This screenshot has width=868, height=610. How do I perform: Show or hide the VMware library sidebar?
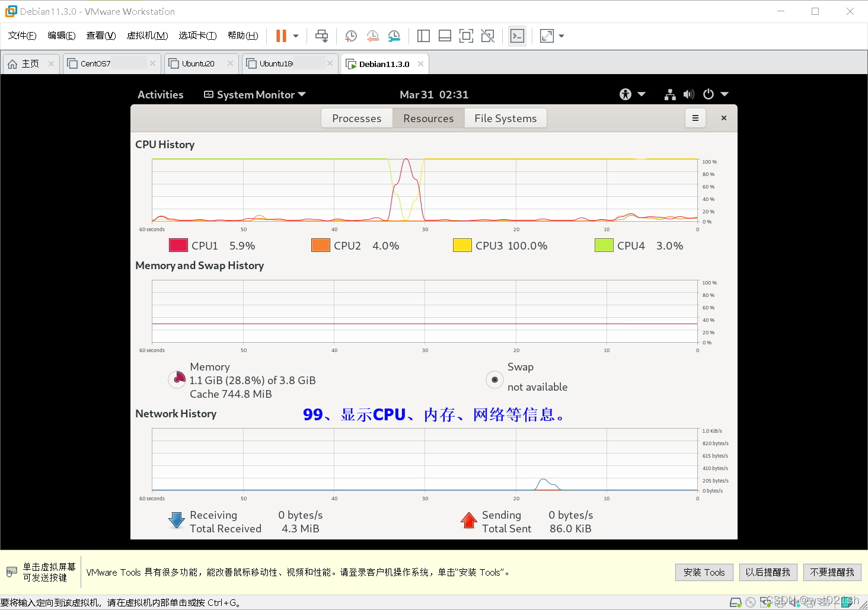pyautogui.click(x=423, y=36)
